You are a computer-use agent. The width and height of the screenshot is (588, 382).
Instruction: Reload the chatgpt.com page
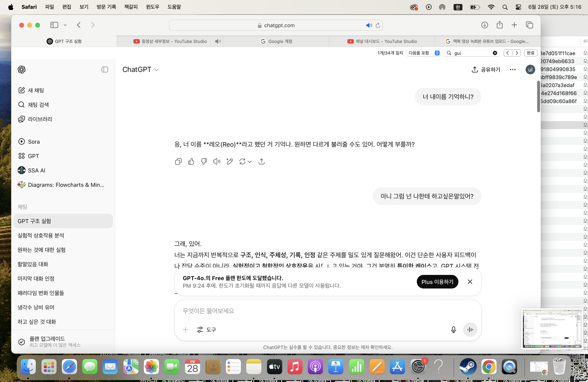coord(378,25)
